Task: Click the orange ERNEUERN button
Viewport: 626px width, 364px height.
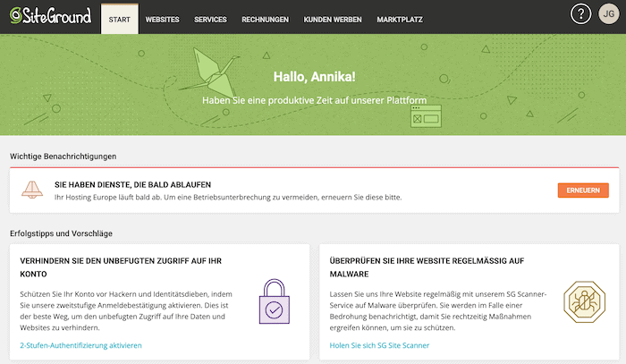Action: (x=583, y=190)
